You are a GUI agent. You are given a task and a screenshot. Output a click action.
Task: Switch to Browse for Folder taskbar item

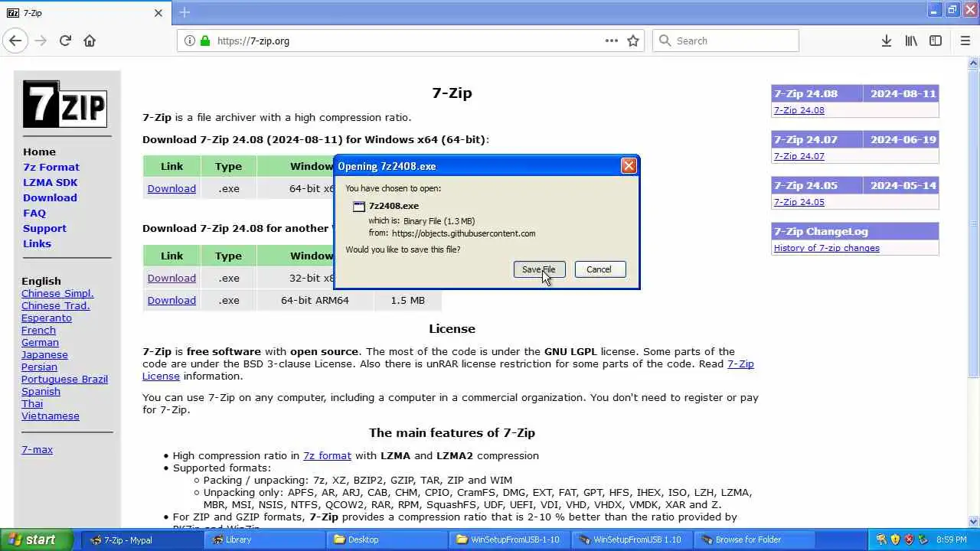756,540
